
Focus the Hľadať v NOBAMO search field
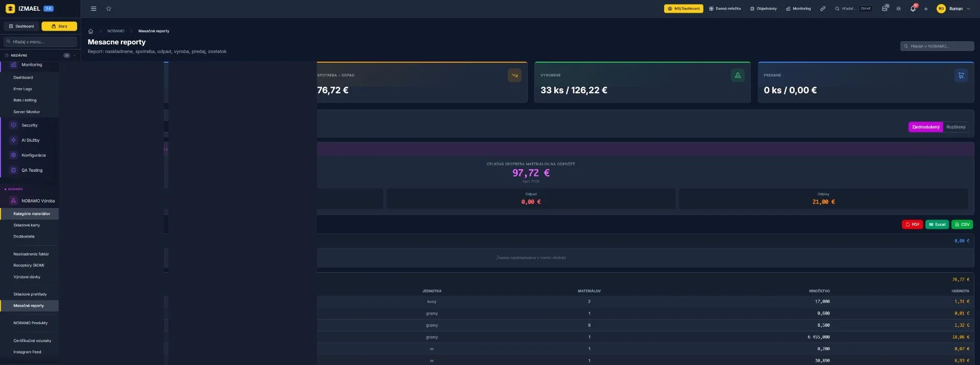pos(937,46)
